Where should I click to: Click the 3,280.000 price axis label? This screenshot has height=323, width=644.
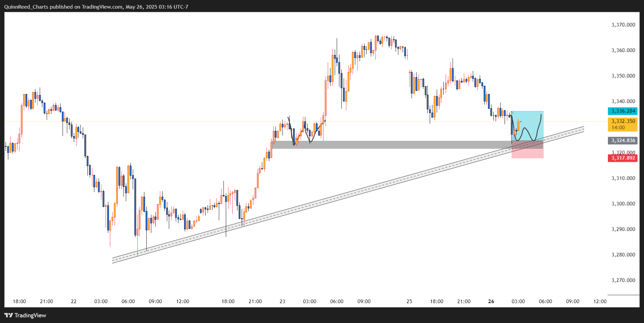click(623, 255)
